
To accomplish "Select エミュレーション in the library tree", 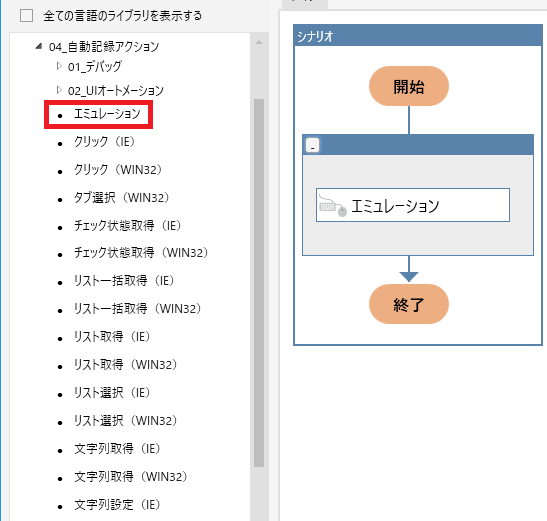I will pyautogui.click(x=107, y=114).
